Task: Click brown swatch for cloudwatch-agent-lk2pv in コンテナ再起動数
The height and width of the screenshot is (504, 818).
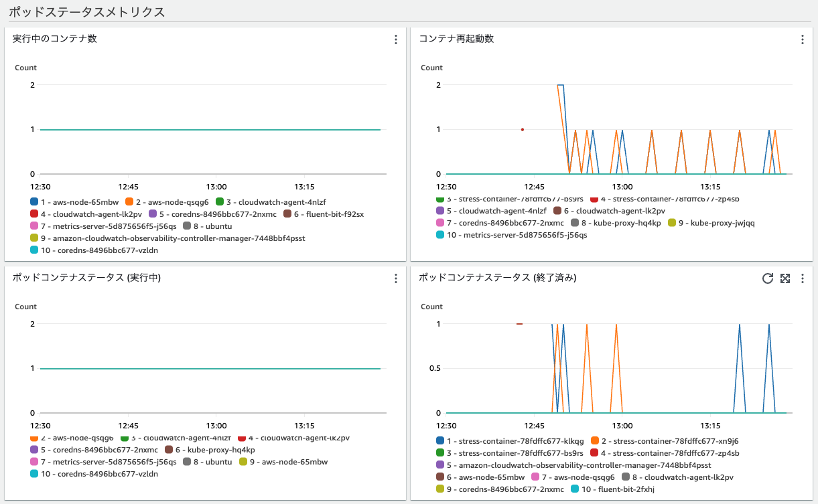Action: pos(557,211)
